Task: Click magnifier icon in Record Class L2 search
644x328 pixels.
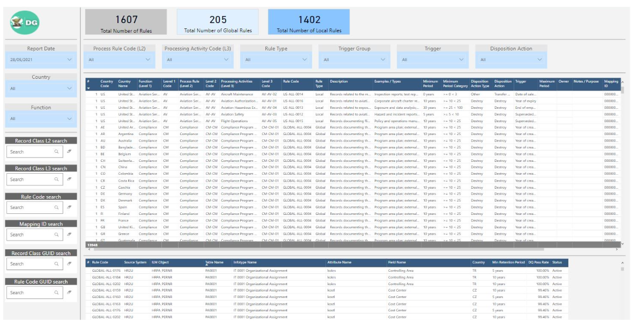Action: [56, 152]
